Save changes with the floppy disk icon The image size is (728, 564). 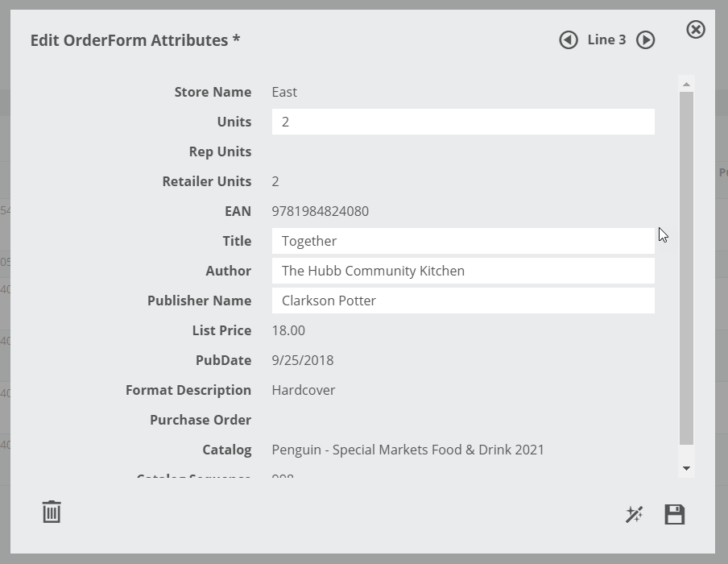tap(675, 514)
